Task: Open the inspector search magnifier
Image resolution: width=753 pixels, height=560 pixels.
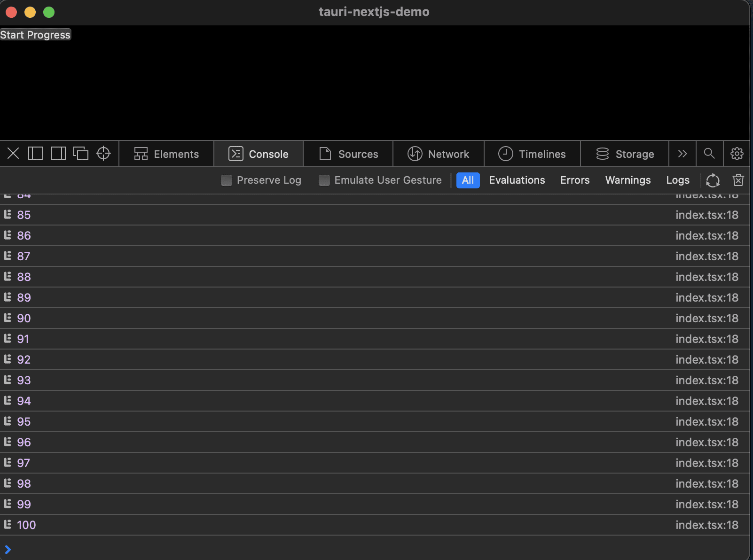Action: (x=709, y=154)
